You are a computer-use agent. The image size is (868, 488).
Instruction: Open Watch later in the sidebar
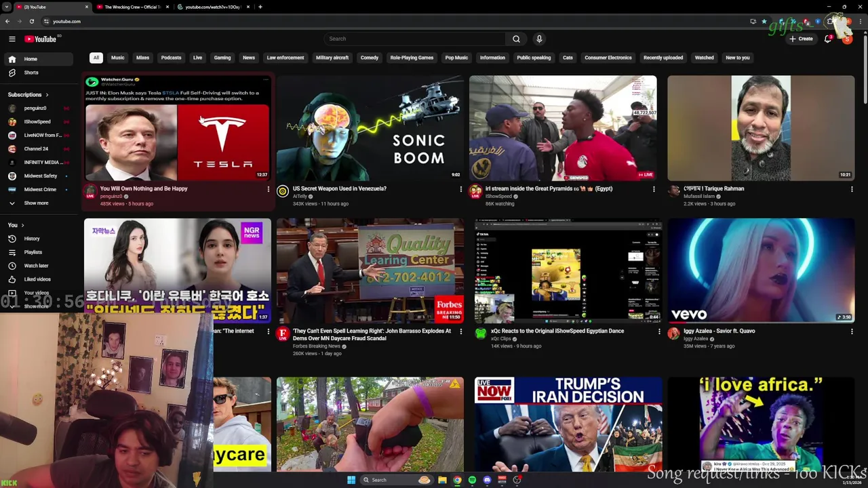pyautogui.click(x=37, y=266)
